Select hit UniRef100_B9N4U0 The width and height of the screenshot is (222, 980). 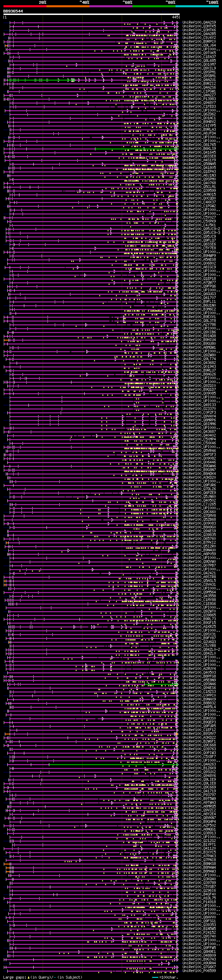pyautogui.click(x=199, y=550)
